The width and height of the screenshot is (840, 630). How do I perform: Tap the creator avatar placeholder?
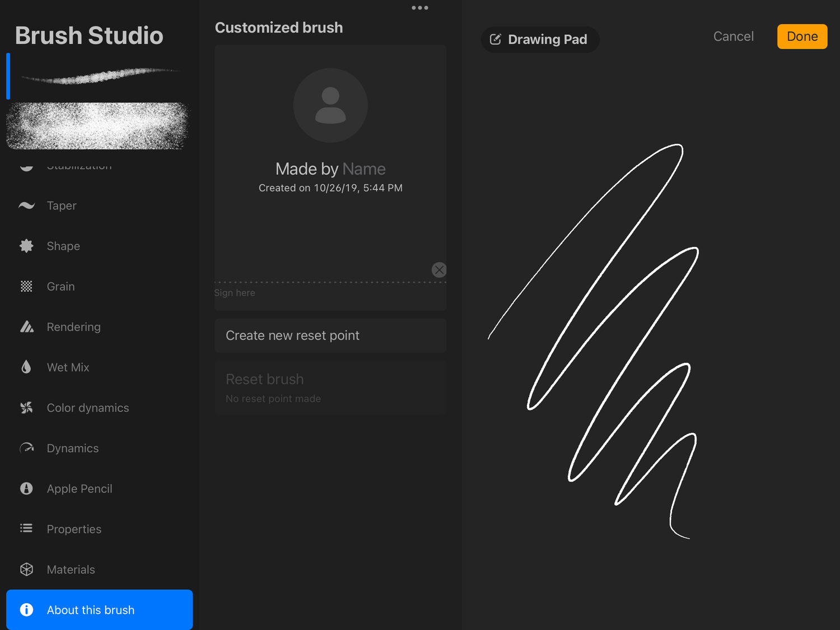(330, 105)
